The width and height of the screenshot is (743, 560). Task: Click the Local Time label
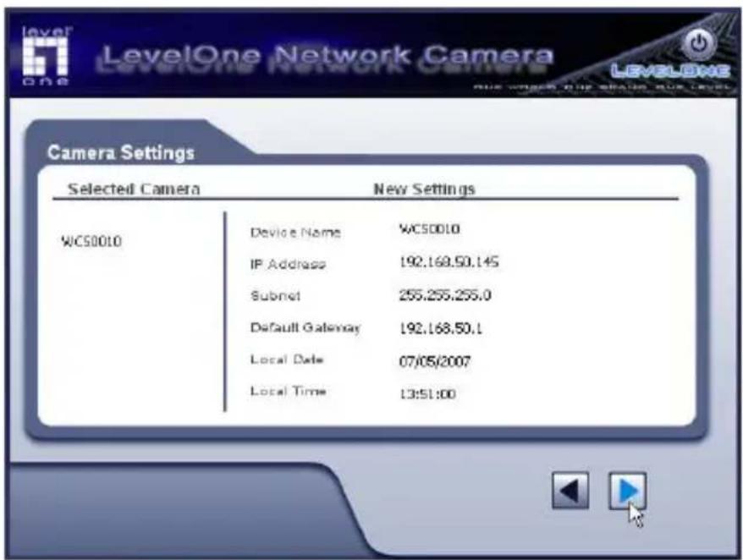(288, 391)
